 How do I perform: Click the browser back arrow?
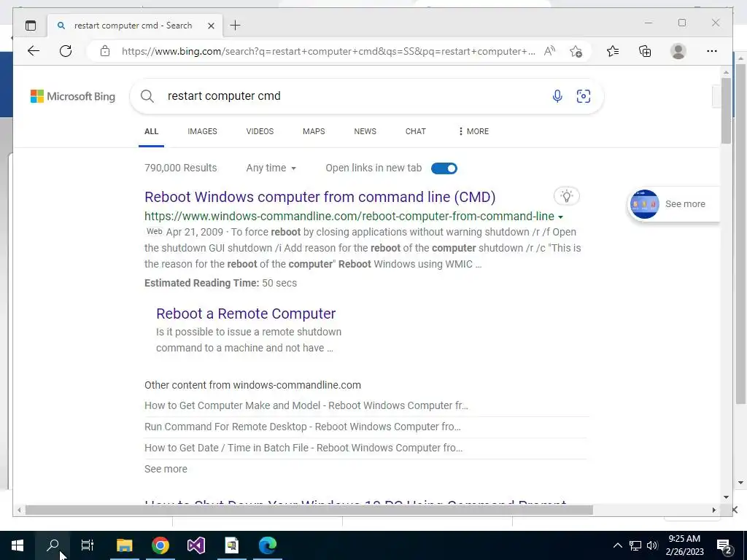[x=34, y=51]
